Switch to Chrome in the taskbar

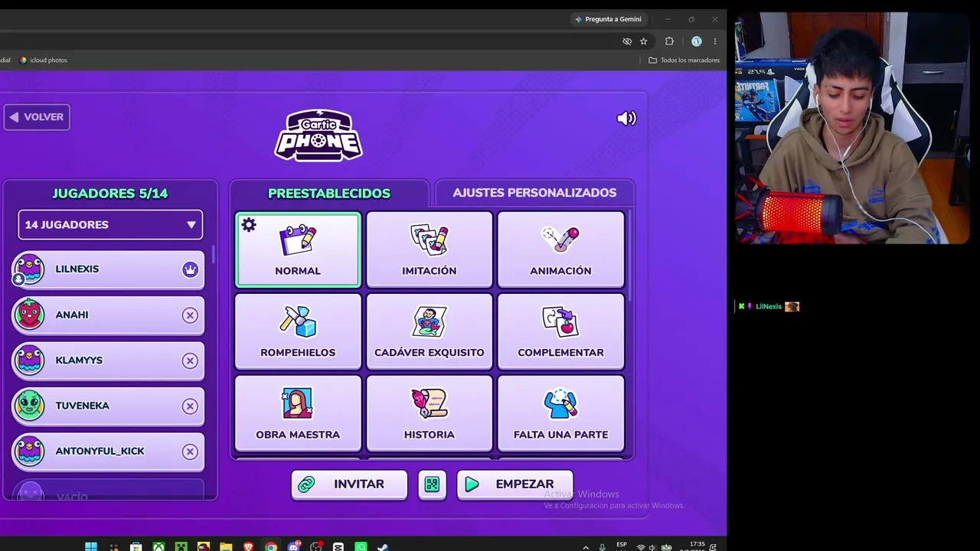pos(271,546)
